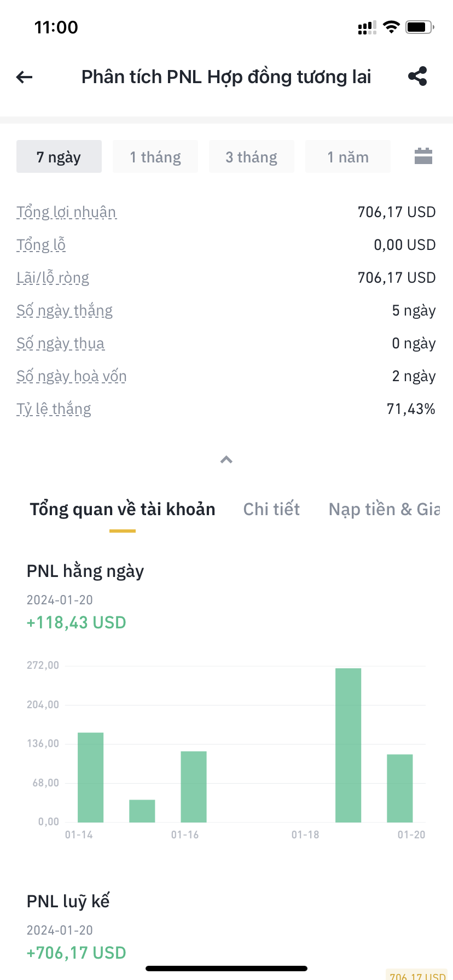The width and height of the screenshot is (453, 980).
Task: Open the Chi tiết tab
Action: click(271, 509)
